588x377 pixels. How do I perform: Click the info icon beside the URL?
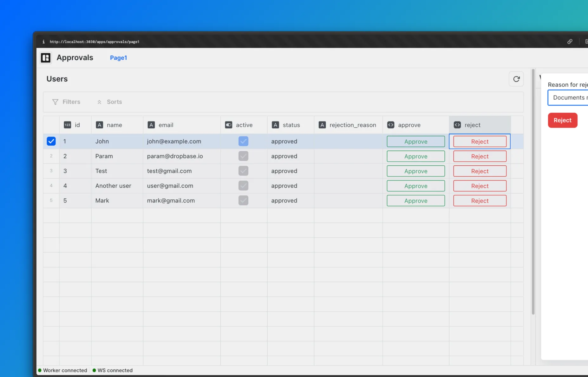[x=43, y=42]
